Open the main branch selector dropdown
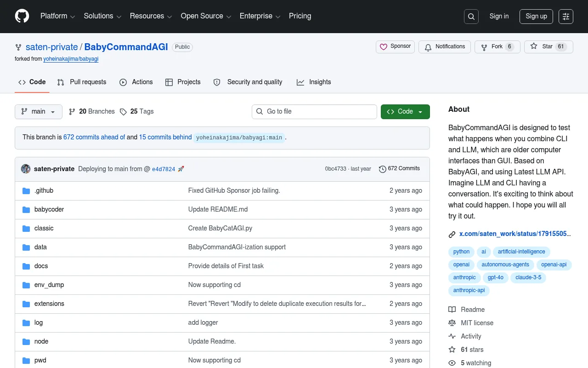The height and width of the screenshot is (368, 588). 39,112
